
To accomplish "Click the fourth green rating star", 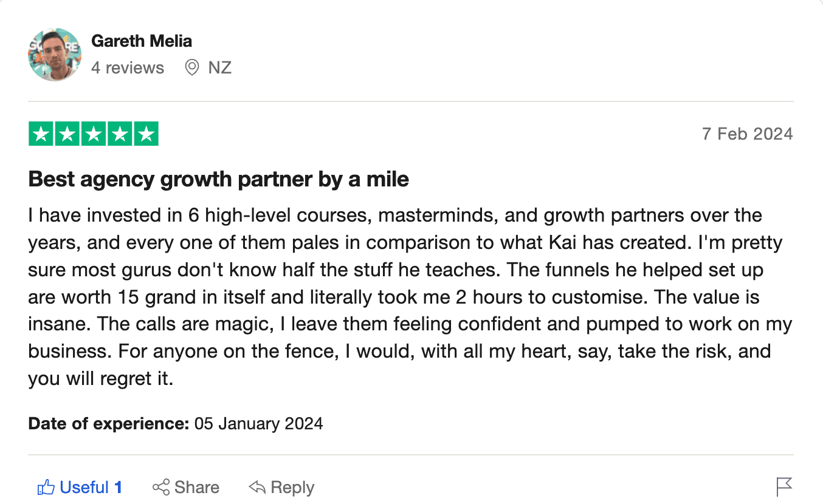I will [x=120, y=134].
